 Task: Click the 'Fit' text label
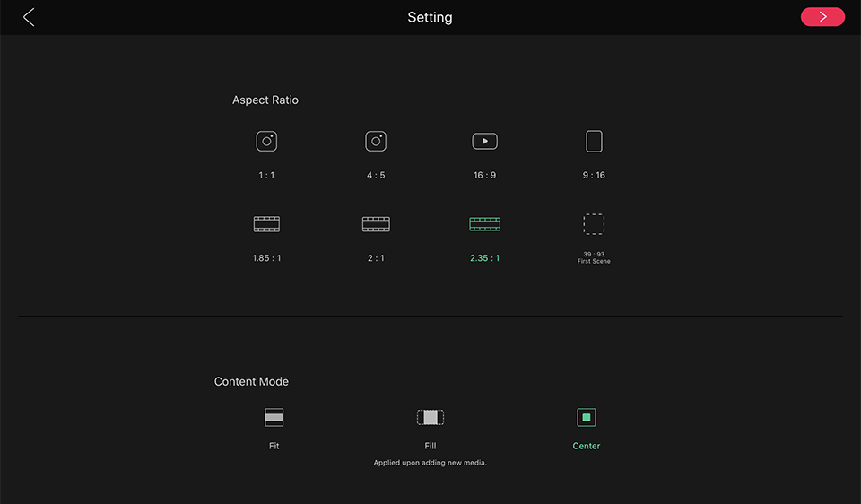point(274,446)
